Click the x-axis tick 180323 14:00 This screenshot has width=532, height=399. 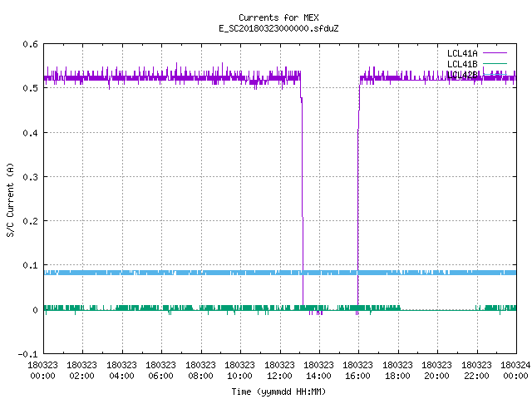point(318,371)
